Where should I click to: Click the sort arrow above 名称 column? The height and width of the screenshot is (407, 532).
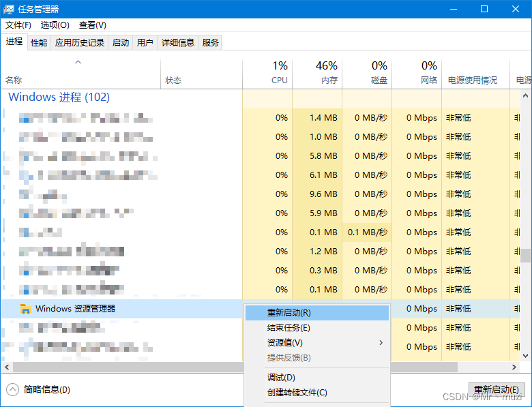pos(78,62)
